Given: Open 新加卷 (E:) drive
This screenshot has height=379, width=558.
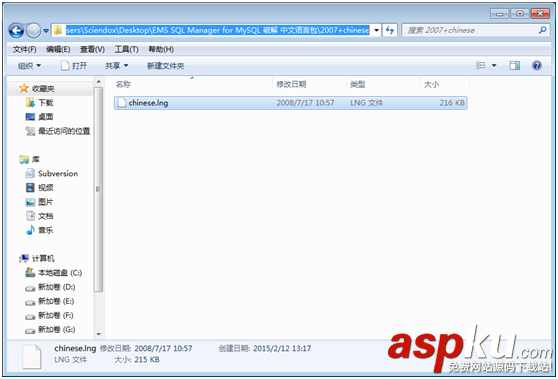Looking at the screenshot, I should coord(56,301).
